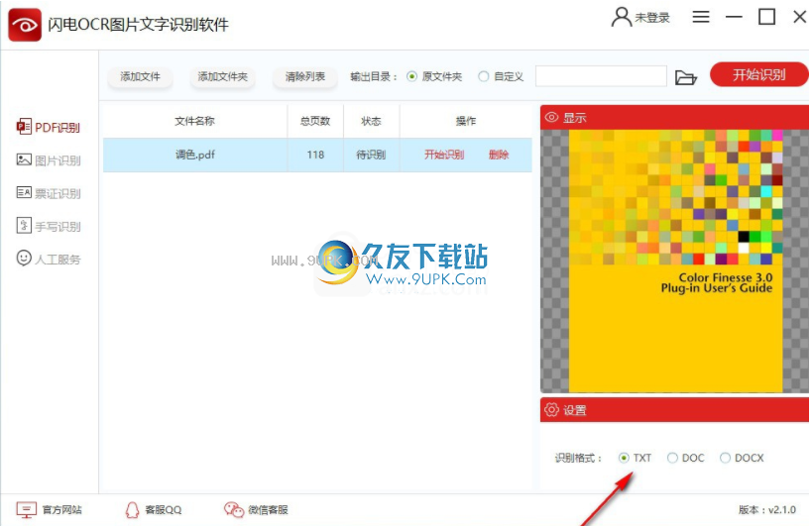Switch to 票证识别 mode

pos(58,193)
